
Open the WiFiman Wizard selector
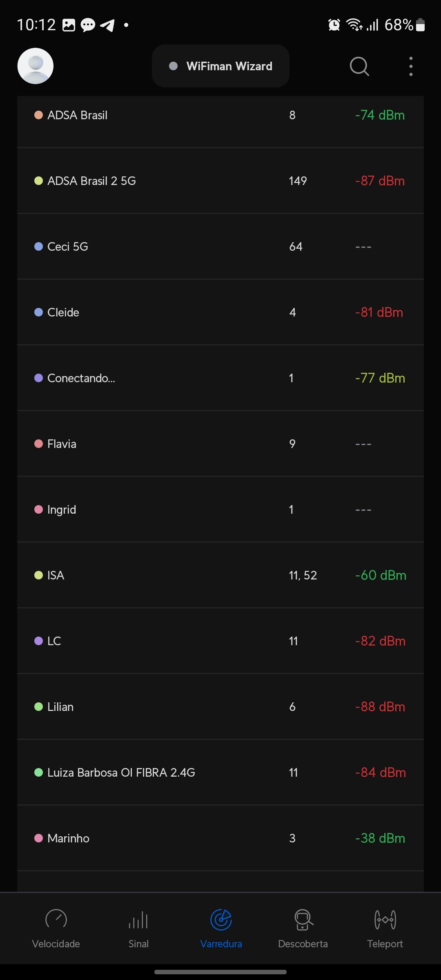(220, 66)
